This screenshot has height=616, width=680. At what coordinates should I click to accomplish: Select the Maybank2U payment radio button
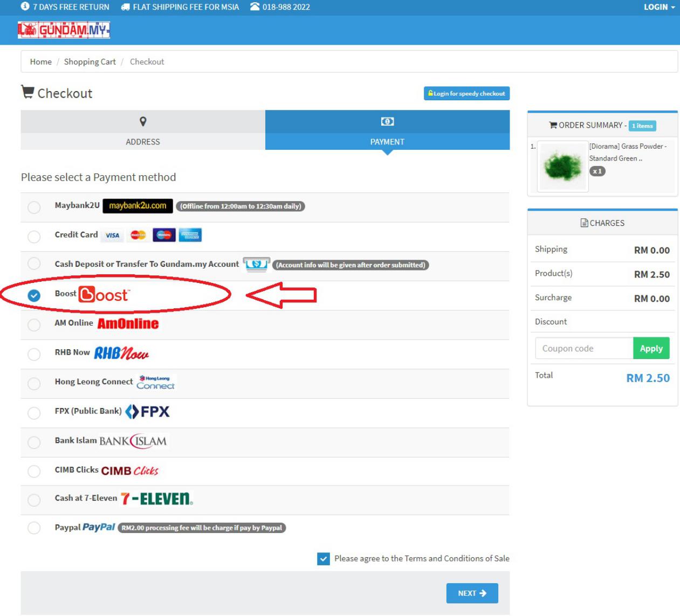34,207
